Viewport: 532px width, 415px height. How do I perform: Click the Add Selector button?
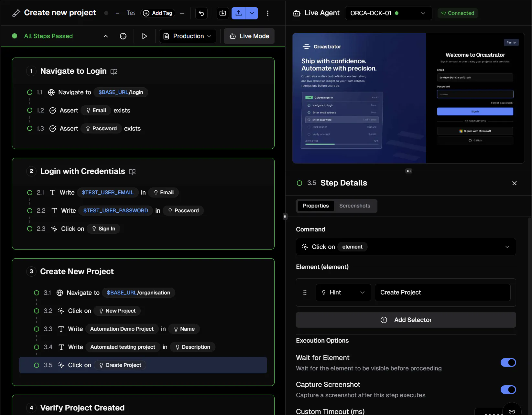(x=406, y=320)
